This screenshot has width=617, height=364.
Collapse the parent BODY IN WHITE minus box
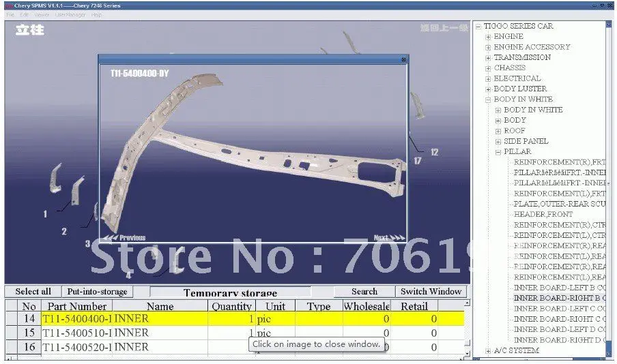pos(488,100)
